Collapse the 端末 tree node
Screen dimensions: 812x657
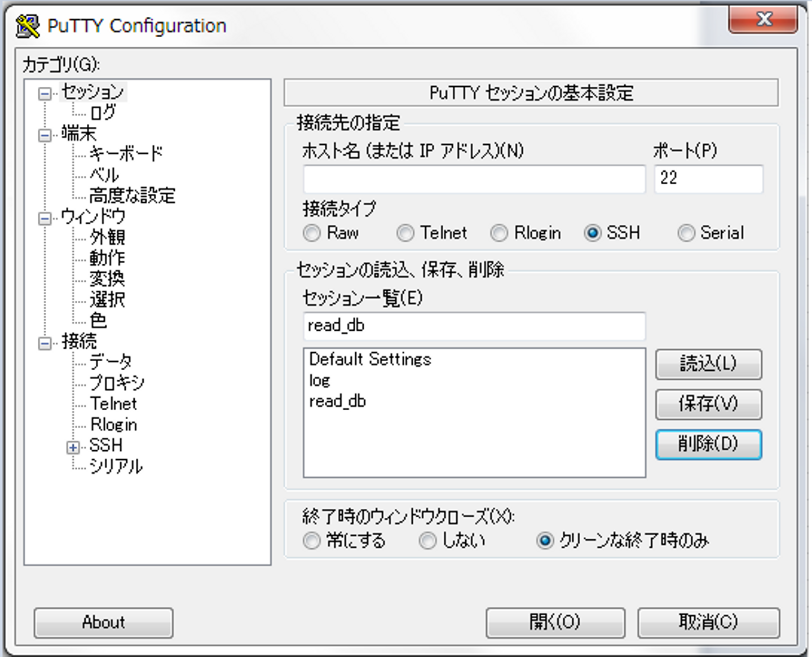pos(45,135)
